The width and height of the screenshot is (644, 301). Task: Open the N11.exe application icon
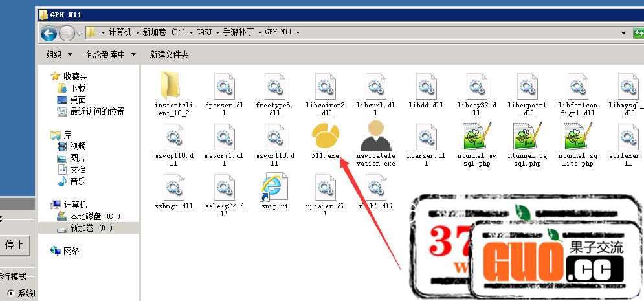tap(325, 137)
